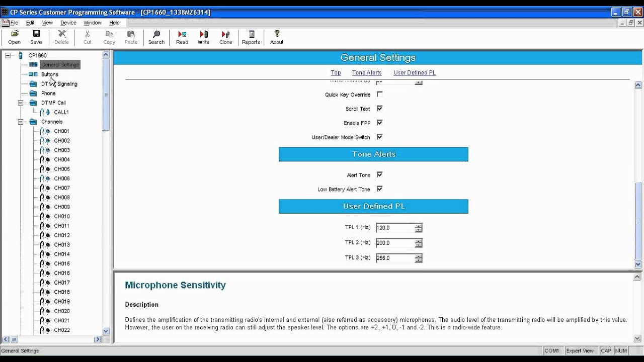Viewport: 644px width, 362px height.
Task: Click the DTMF Signaling folder icon
Action: (x=33, y=84)
